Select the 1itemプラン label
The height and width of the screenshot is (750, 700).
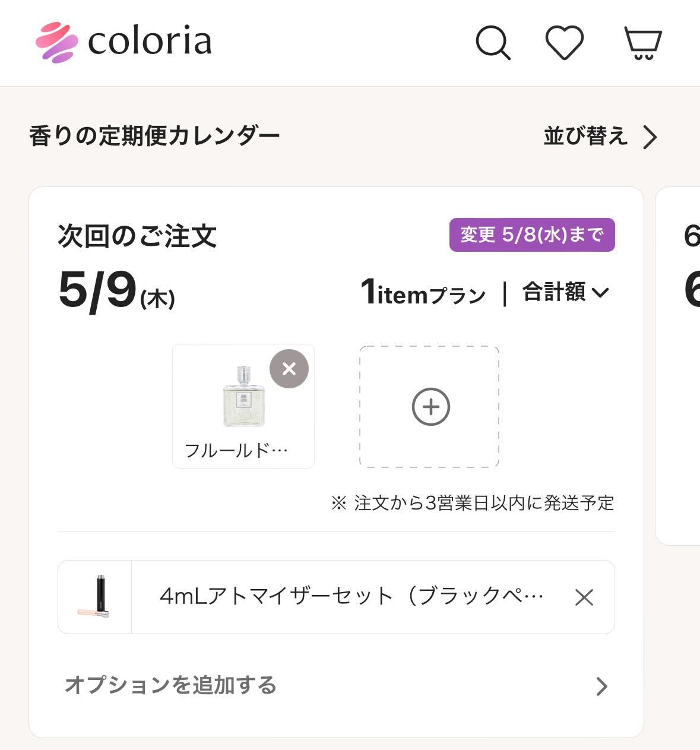(423, 293)
